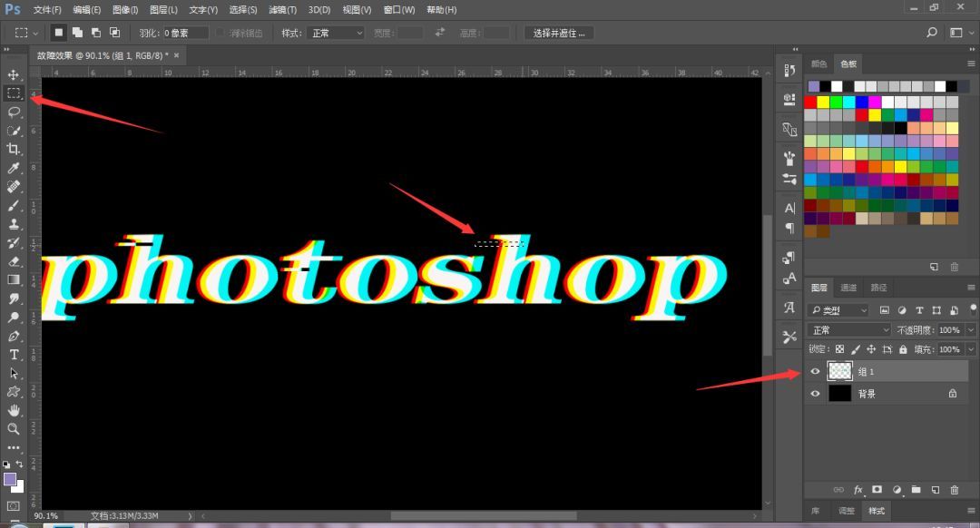Viewport: 980px width, 528px height.
Task: Open the Edit Toolbar ellipsis
Action: [13, 447]
